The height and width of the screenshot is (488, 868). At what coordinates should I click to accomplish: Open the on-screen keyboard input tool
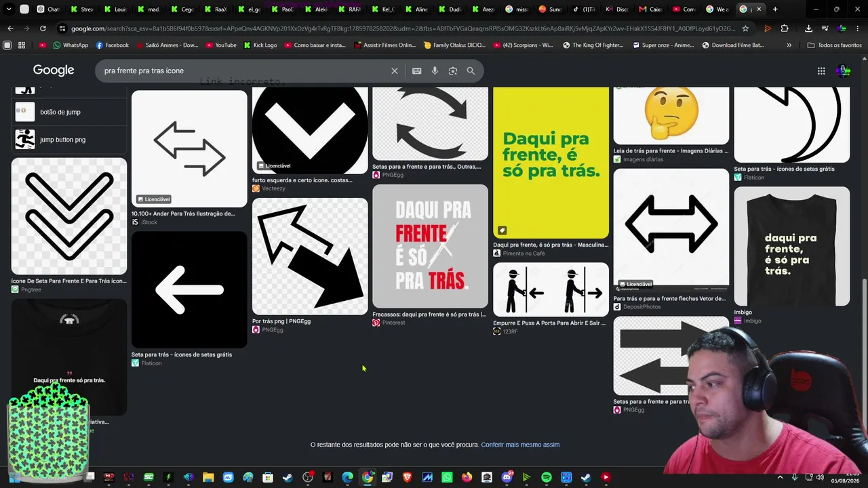click(x=417, y=70)
